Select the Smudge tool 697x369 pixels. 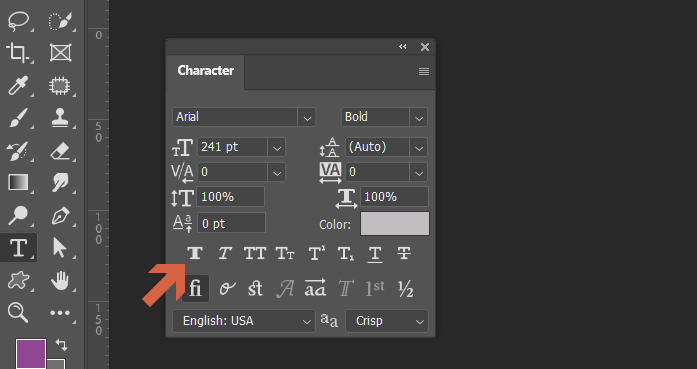click(x=60, y=183)
